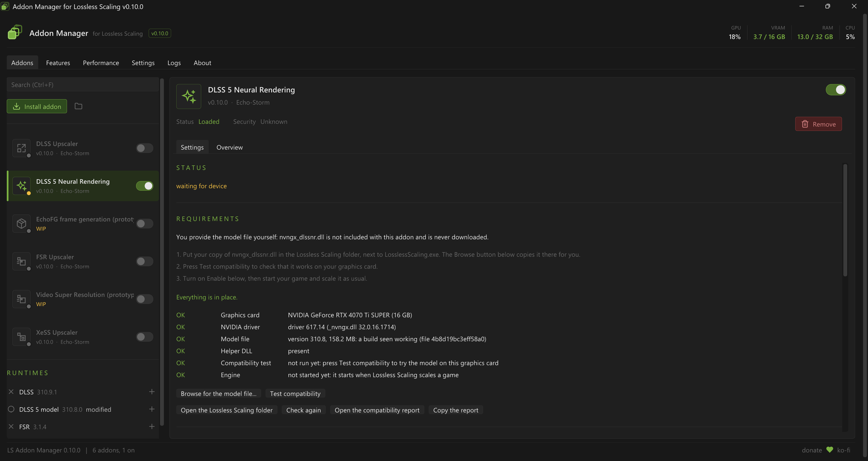This screenshot has width=868, height=461.
Task: Click the plus icon for DLSS runtime
Action: click(x=152, y=392)
